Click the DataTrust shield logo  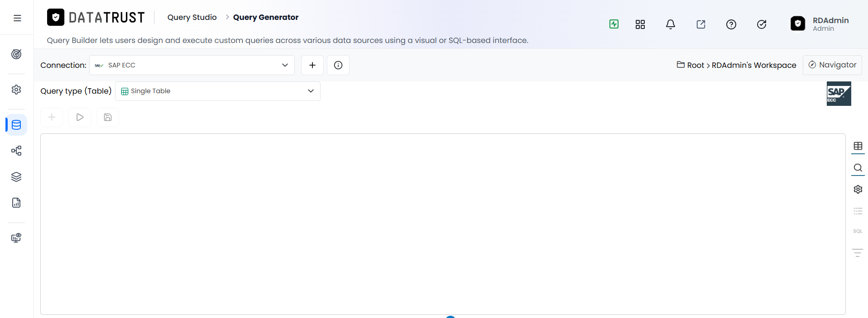pos(56,18)
